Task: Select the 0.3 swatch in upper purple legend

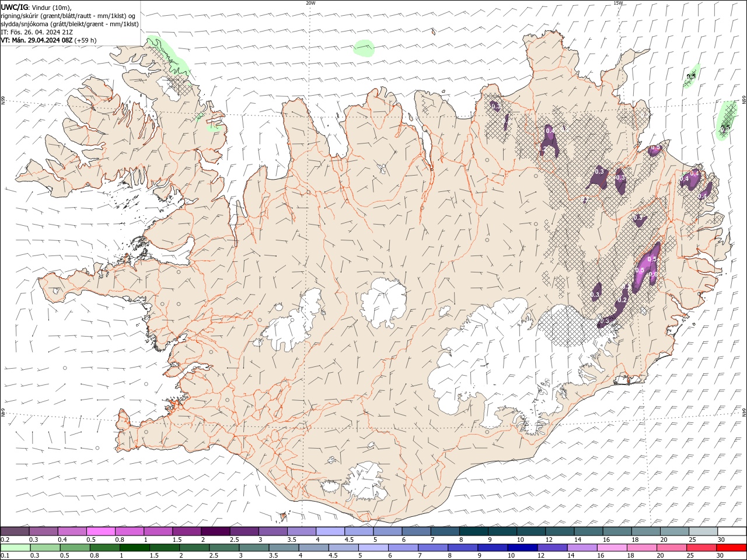Action: pyautogui.click(x=44, y=531)
